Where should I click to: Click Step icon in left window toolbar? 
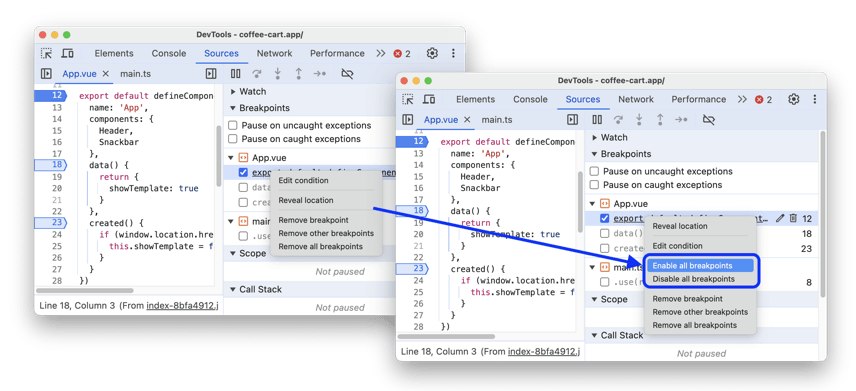click(x=320, y=74)
